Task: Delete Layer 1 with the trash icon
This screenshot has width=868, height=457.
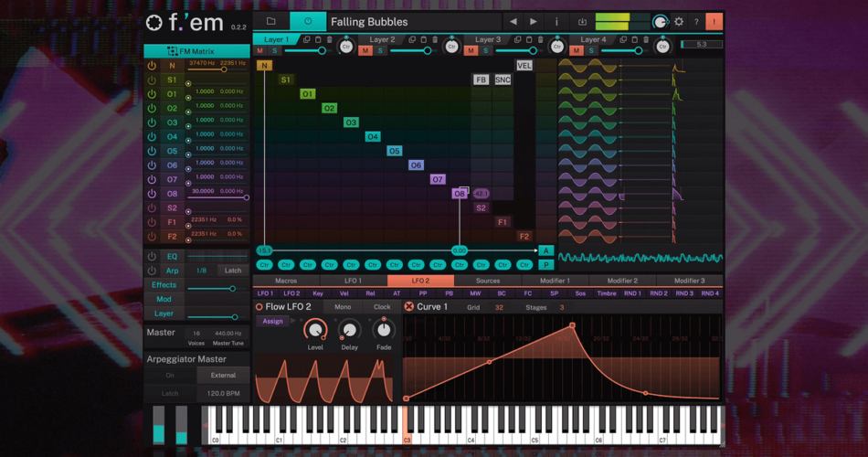Action: pos(329,40)
